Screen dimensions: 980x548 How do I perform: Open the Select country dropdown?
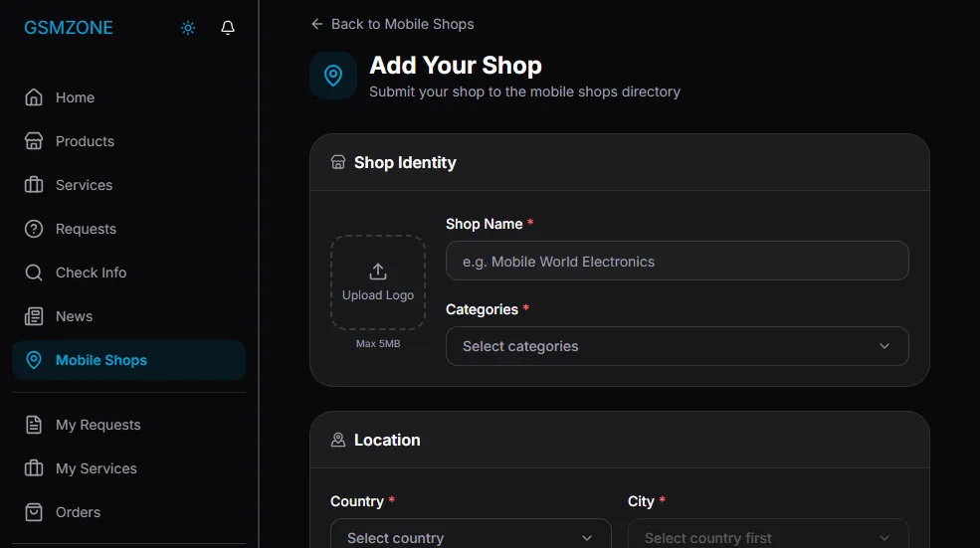coord(470,537)
